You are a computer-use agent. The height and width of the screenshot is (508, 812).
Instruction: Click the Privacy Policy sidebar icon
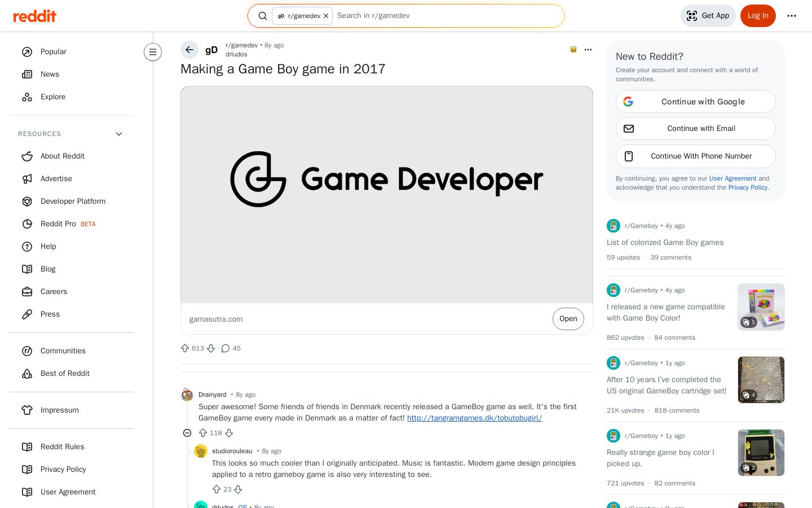(27, 470)
